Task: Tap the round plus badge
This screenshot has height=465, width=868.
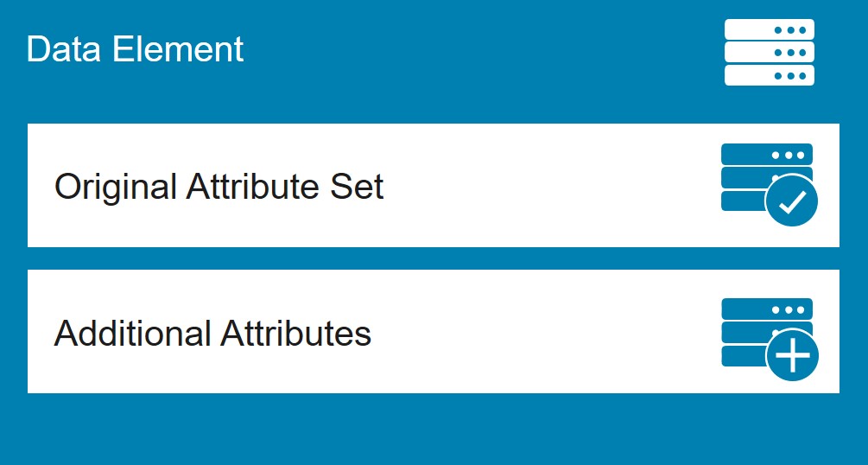Action: tap(792, 355)
